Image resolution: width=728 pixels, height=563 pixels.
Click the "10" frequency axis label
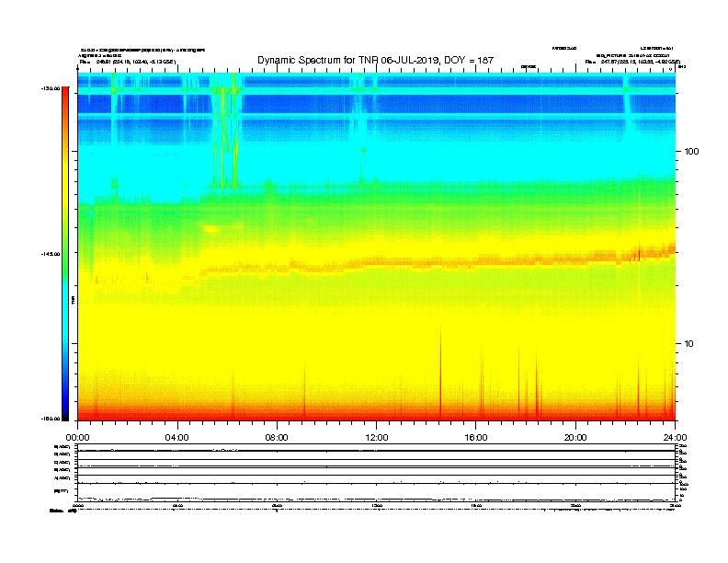tap(689, 344)
